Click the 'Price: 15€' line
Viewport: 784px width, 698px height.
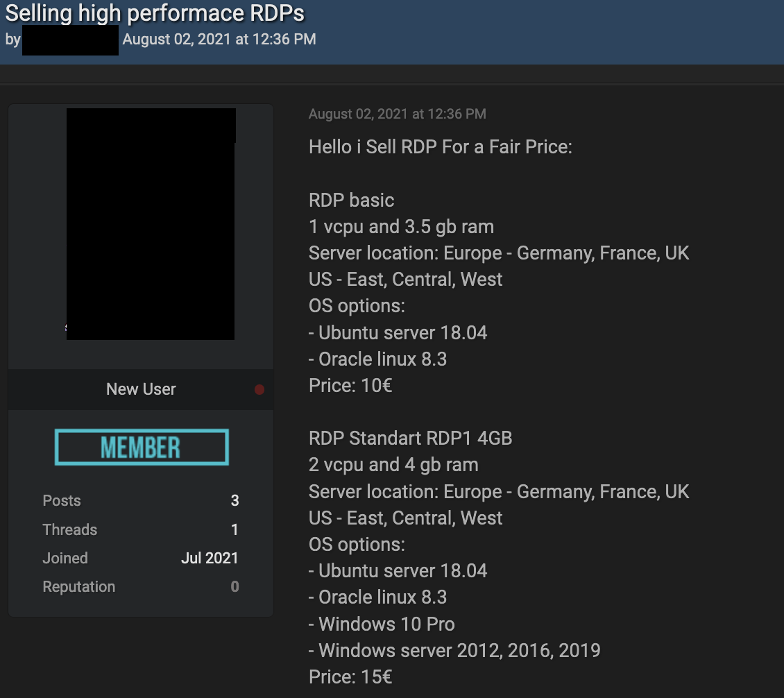click(350, 676)
